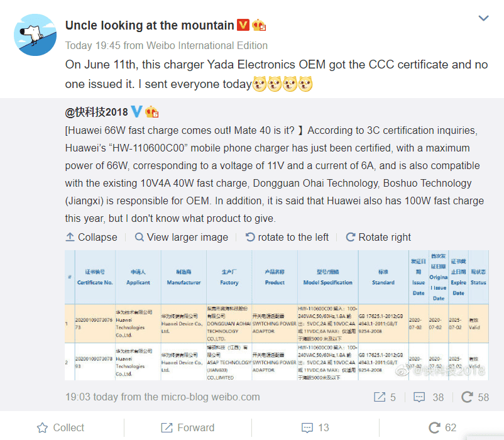Rotate the certificate image to the right

(378, 237)
